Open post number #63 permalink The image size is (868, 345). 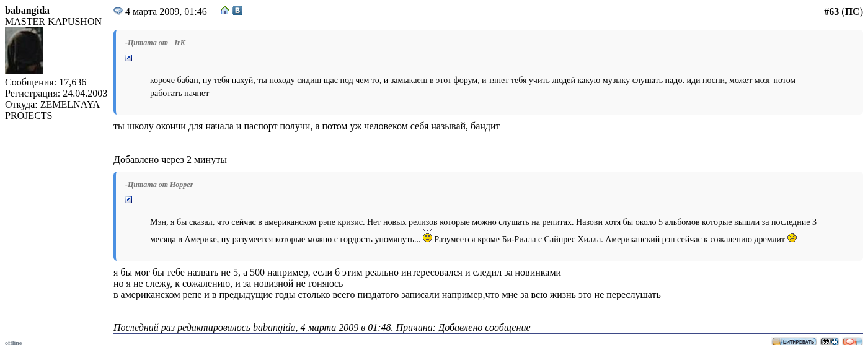tap(831, 12)
